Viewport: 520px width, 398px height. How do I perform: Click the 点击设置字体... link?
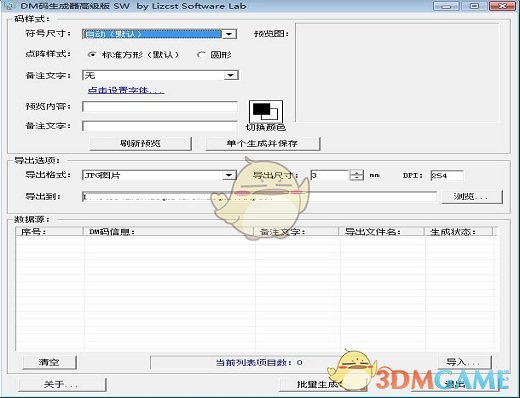pyautogui.click(x=126, y=90)
